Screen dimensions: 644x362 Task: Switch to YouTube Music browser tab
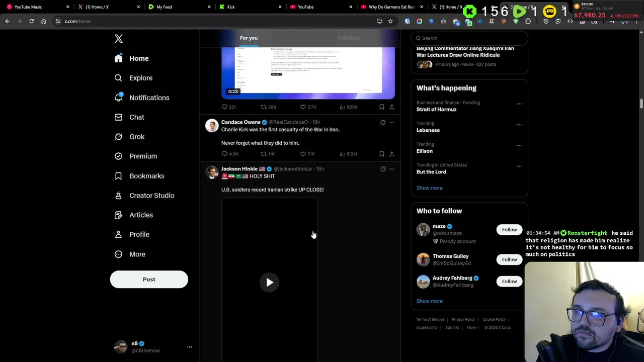tap(36, 7)
